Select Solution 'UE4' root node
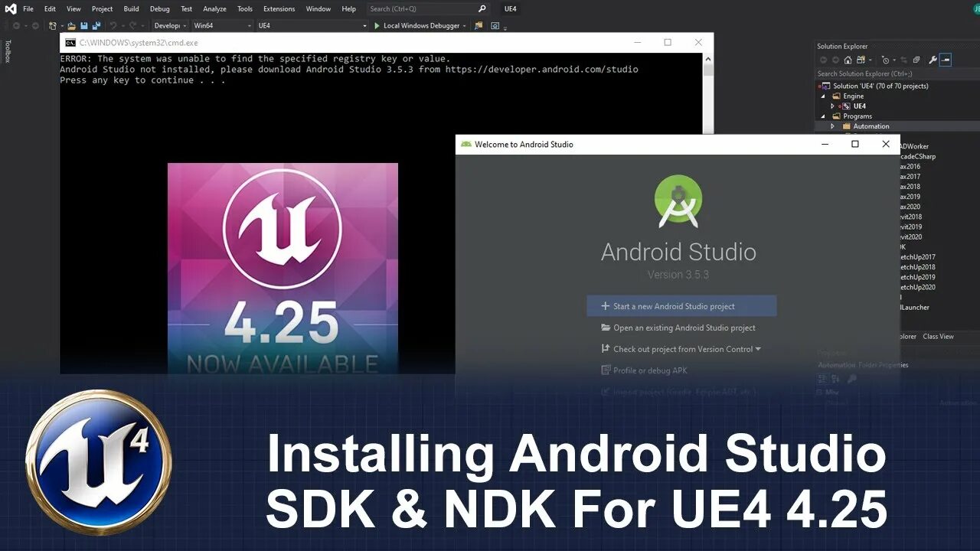 click(x=874, y=86)
